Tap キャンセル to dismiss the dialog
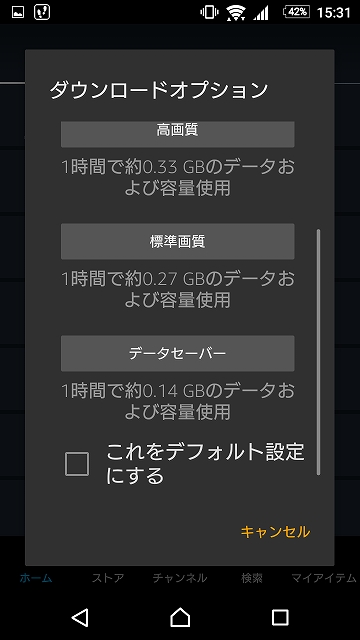The width and height of the screenshot is (360, 640). tap(275, 532)
